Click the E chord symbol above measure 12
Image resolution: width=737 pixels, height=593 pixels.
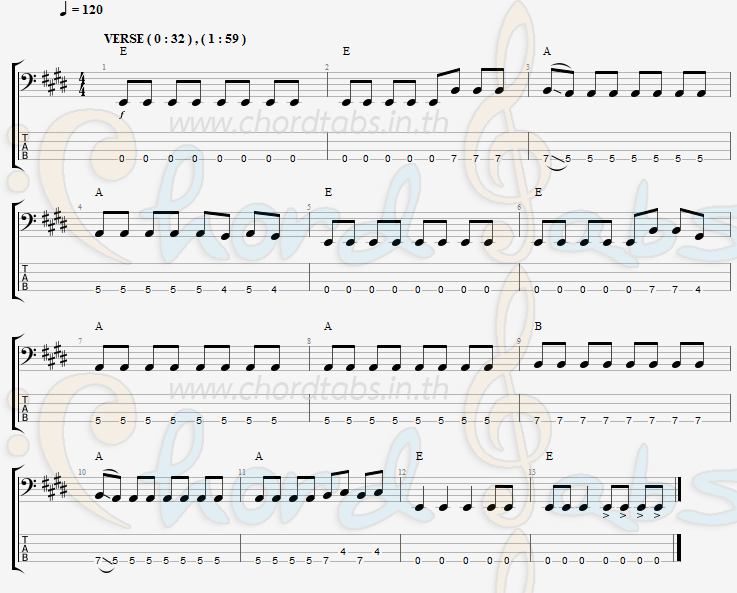click(419, 456)
